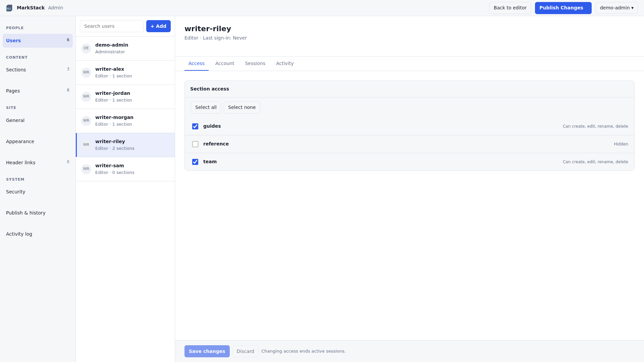Screen dimensions: 644x362
Task: Click writer-jordan's WR avatar
Action: pos(86,97)
